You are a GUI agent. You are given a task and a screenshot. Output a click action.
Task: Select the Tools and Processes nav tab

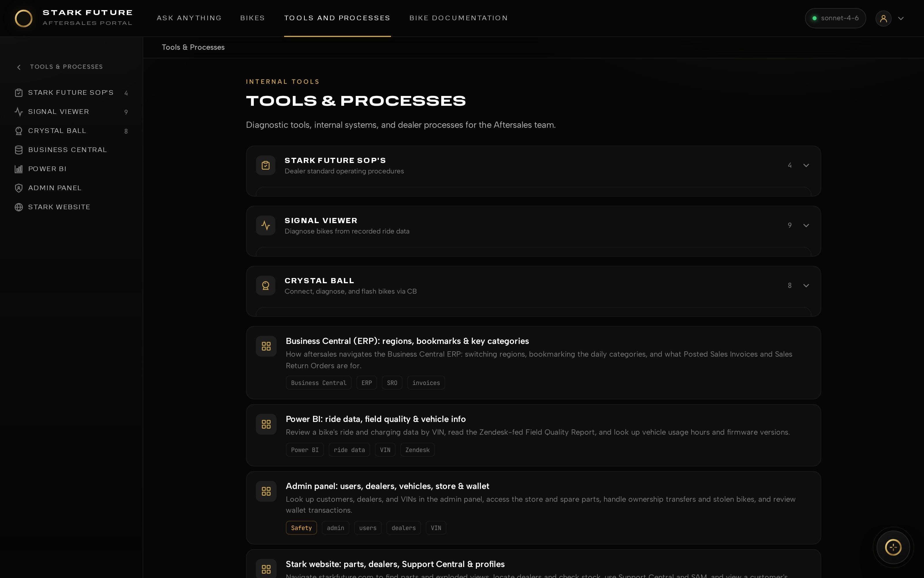pos(337,18)
